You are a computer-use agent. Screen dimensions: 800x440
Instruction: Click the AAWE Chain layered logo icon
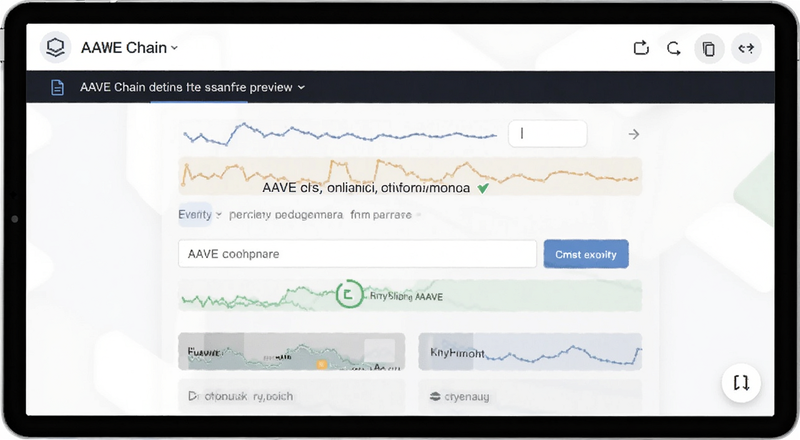pos(55,48)
